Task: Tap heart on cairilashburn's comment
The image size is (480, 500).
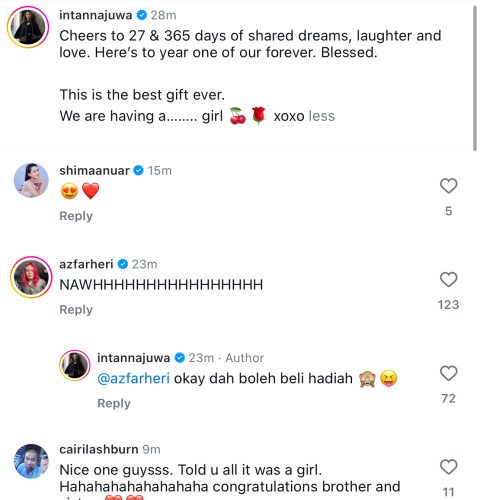Action: (448, 467)
